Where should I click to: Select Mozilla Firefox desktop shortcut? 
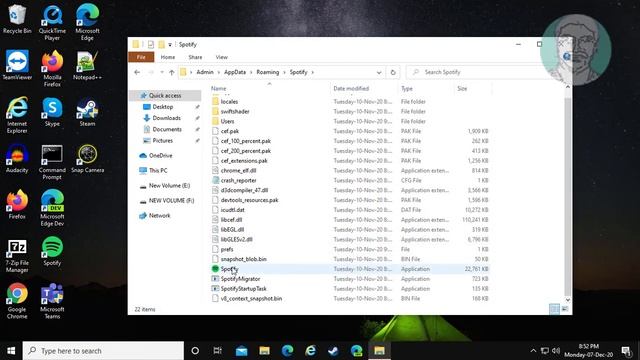tap(52, 69)
